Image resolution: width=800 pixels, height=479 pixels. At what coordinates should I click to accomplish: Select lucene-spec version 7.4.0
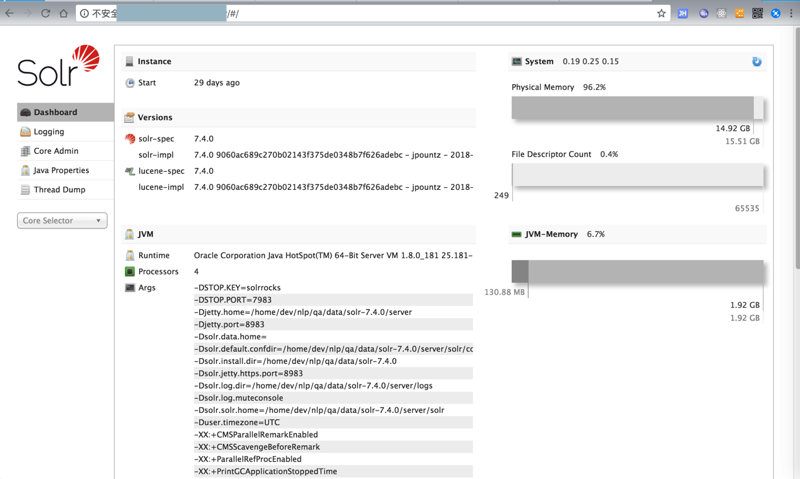point(204,171)
